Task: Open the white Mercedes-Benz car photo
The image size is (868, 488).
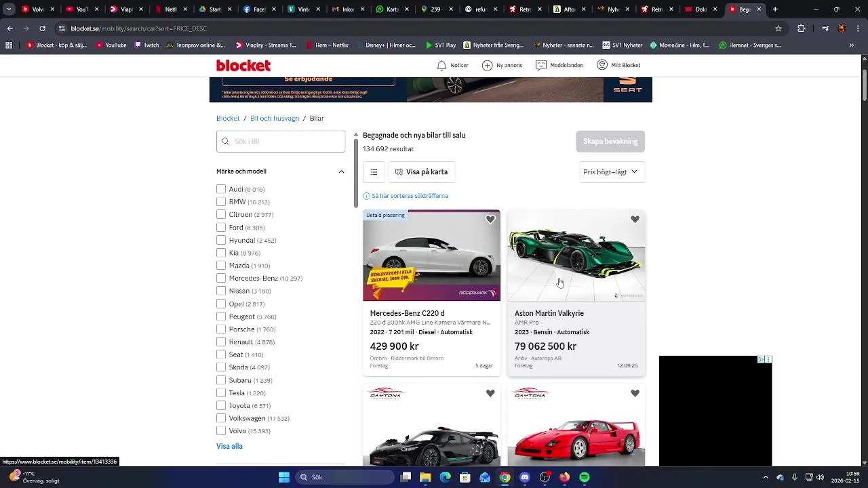Action: 431,256
